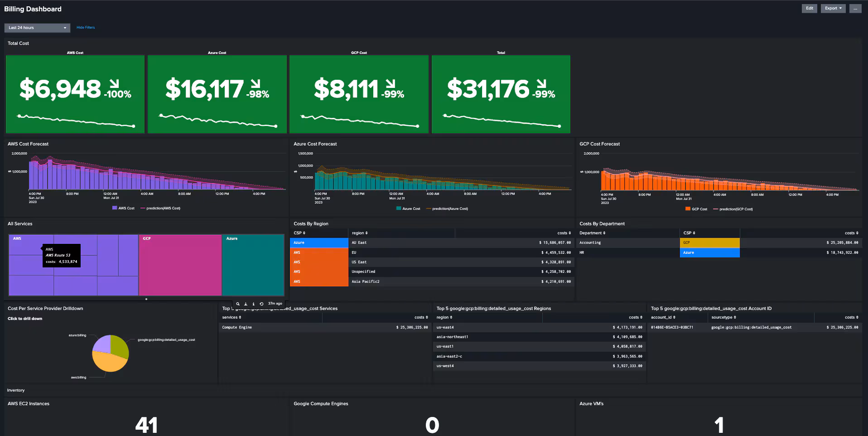Toggle AWS Cost legend item in forecast chart
The image size is (868, 436).
123,208
